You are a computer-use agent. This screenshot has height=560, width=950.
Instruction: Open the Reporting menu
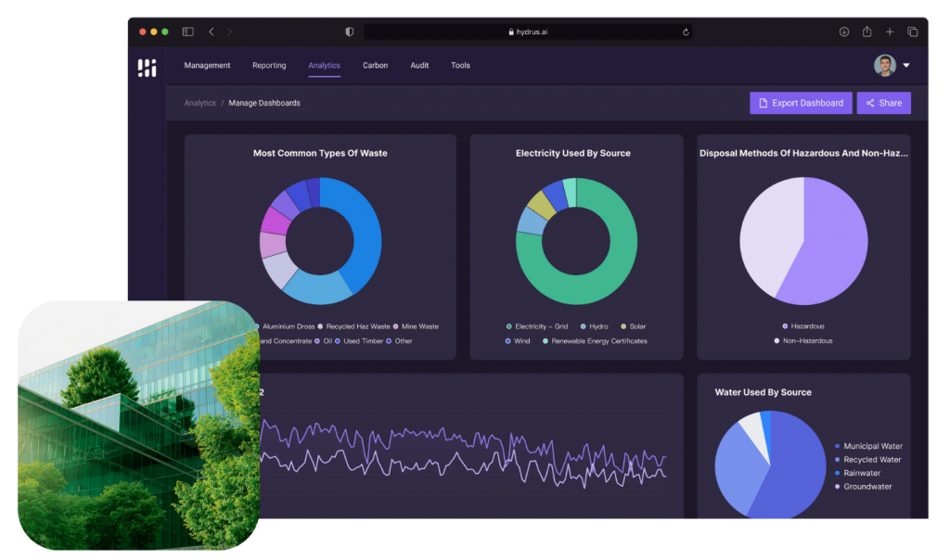[x=269, y=66]
